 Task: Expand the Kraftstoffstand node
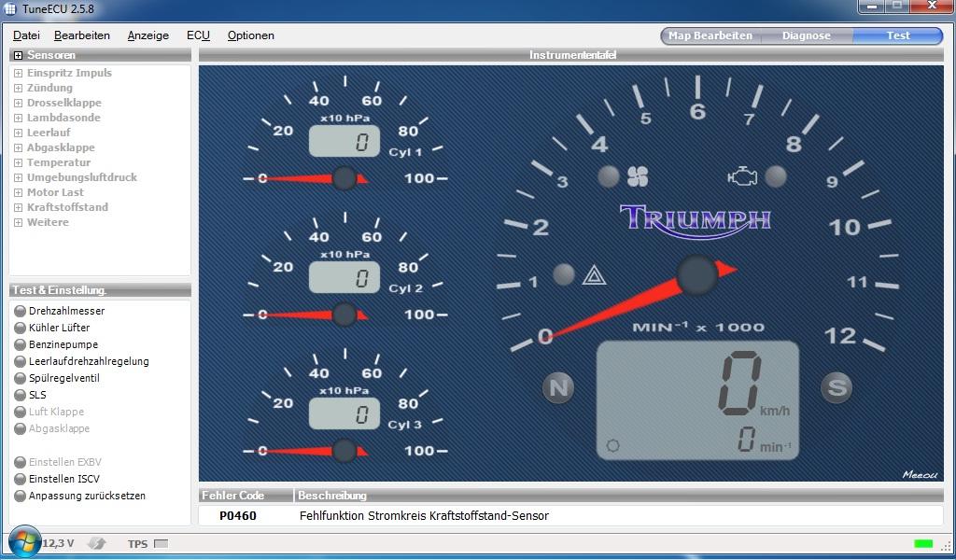[19, 208]
